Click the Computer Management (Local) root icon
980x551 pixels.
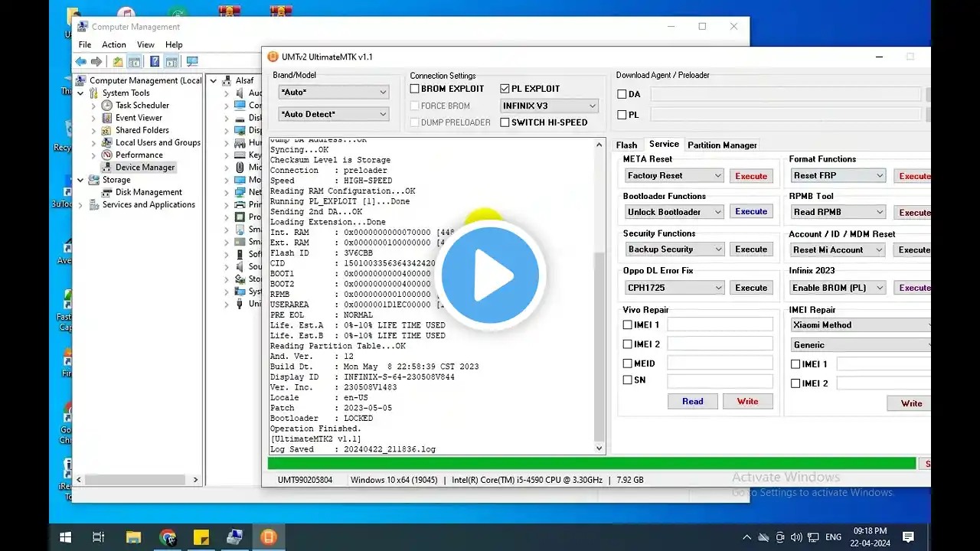tap(81, 80)
